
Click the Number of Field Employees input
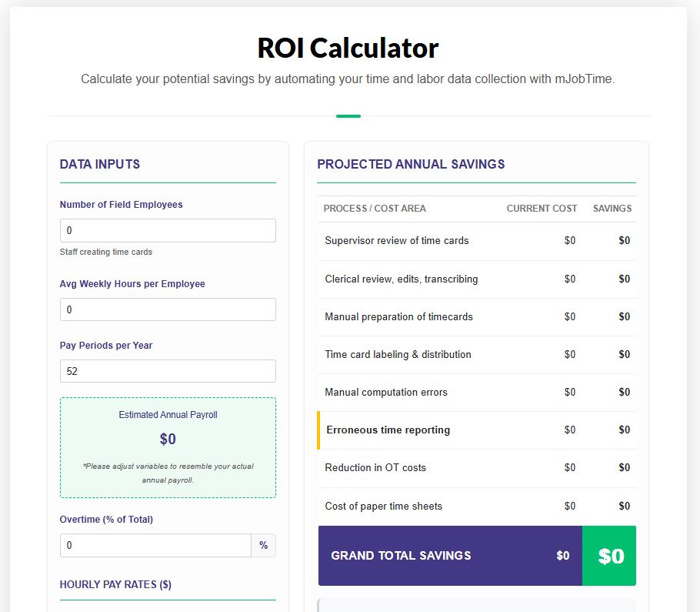coord(167,230)
